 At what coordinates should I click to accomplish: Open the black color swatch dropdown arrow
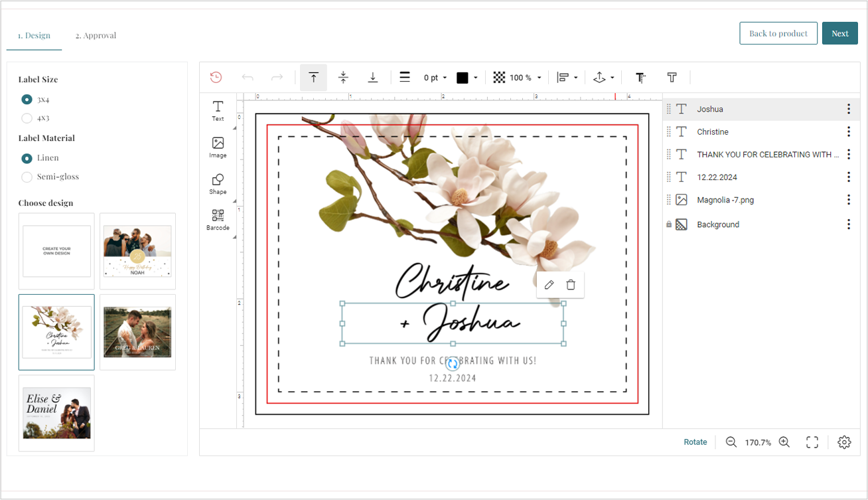(476, 78)
